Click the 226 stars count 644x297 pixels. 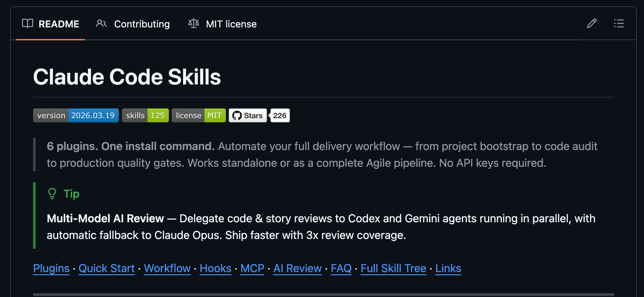coord(280,115)
